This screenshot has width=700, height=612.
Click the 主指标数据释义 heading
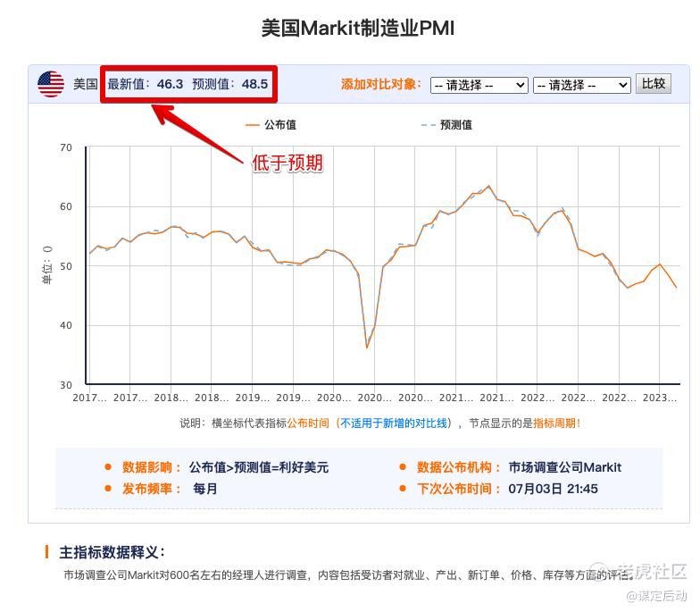tap(112, 552)
